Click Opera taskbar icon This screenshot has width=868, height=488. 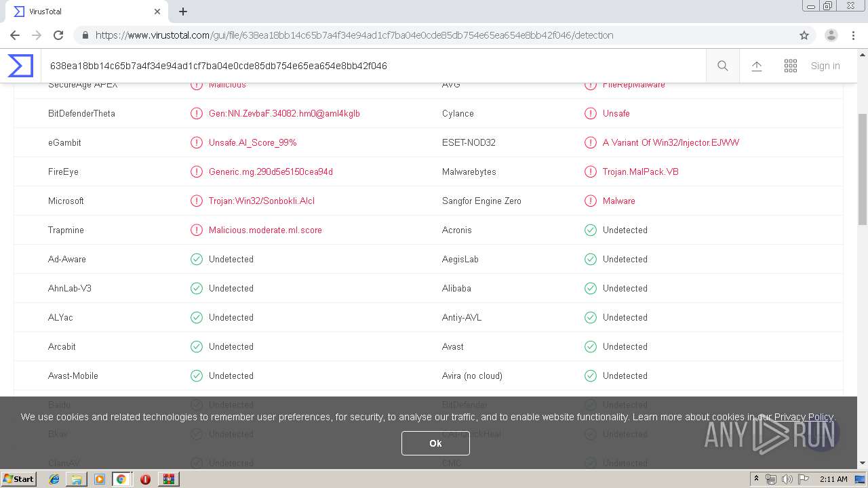145,479
